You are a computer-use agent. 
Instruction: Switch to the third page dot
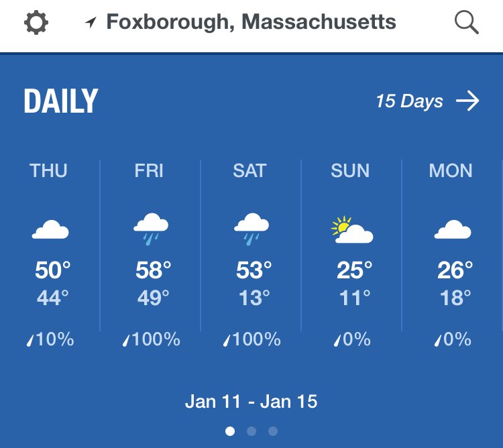[273, 431]
